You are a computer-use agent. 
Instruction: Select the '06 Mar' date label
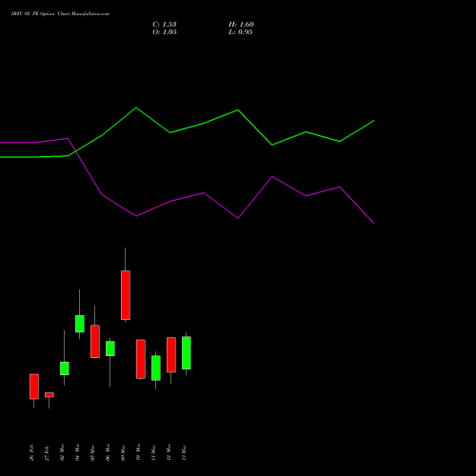coord(108,452)
